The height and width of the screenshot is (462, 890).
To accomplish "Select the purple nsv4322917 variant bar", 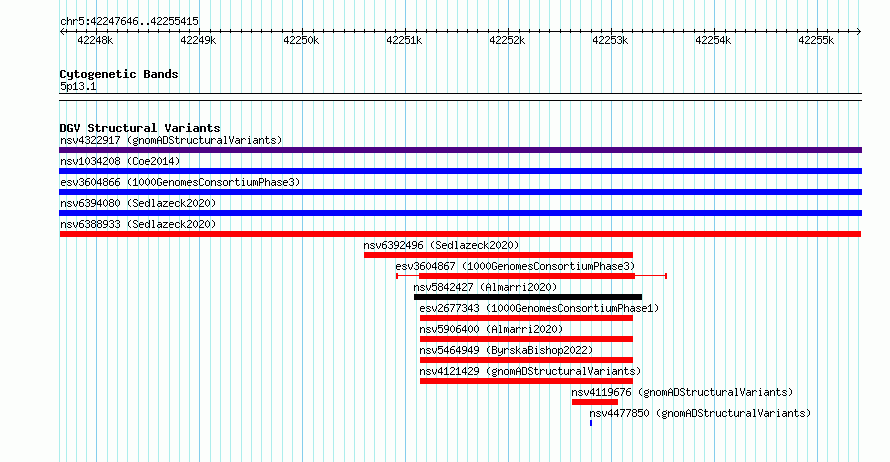I will click(460, 150).
